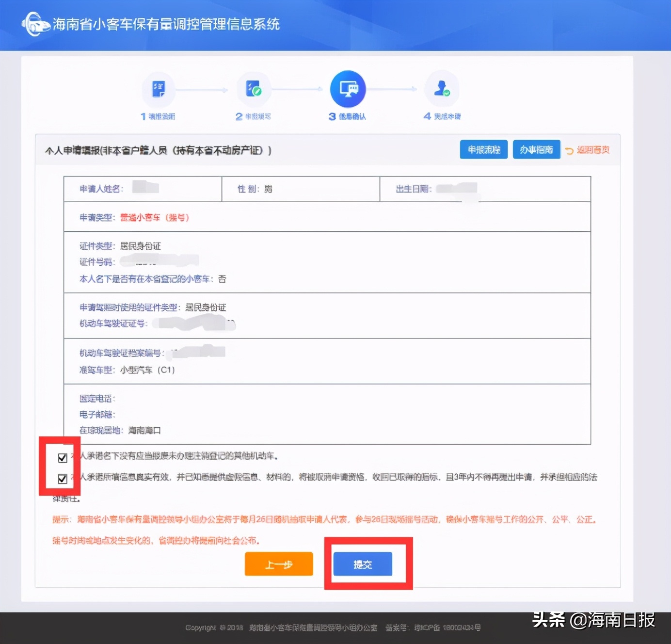
Task: Select step 3 information confirmation icon
Action: point(348,89)
